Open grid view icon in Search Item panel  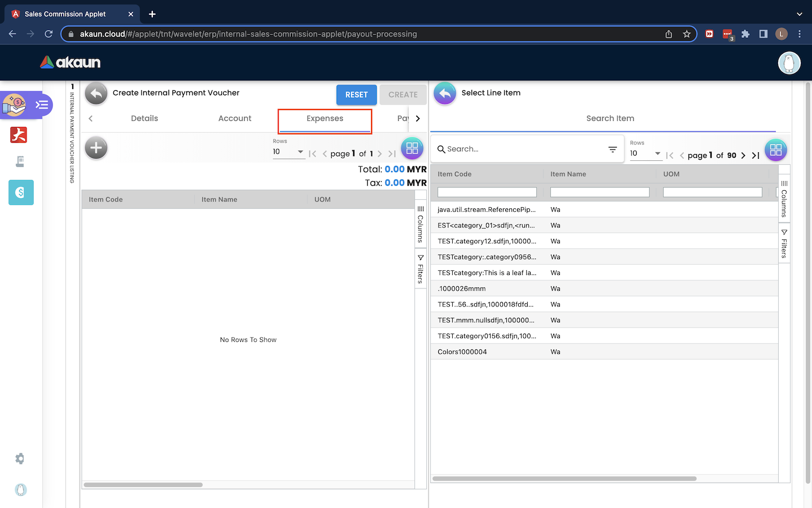(776, 150)
